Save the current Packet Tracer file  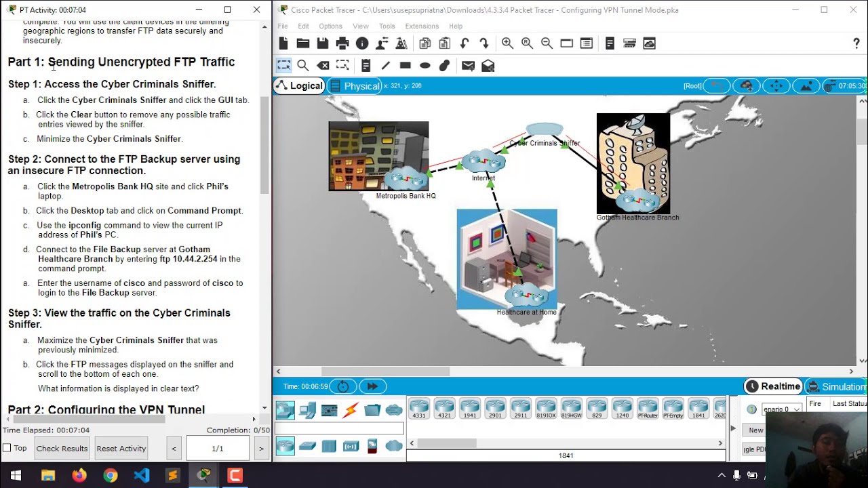click(x=323, y=43)
